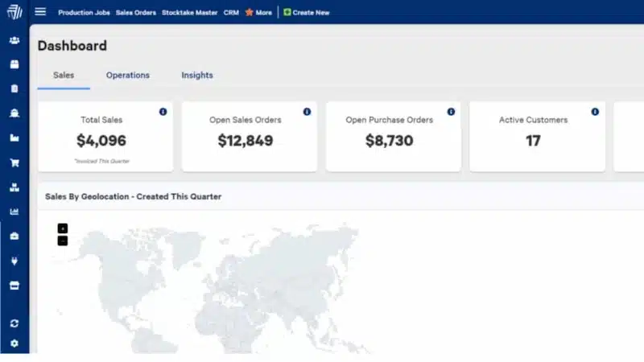Click the Dashboard heading

coord(72,46)
